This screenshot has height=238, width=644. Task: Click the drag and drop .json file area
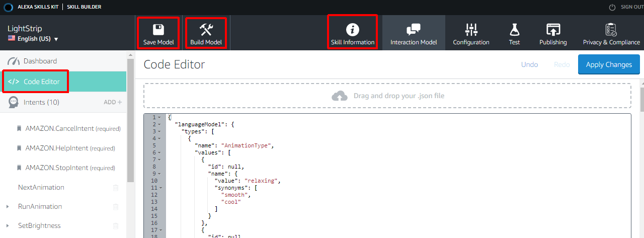pyautogui.click(x=387, y=96)
